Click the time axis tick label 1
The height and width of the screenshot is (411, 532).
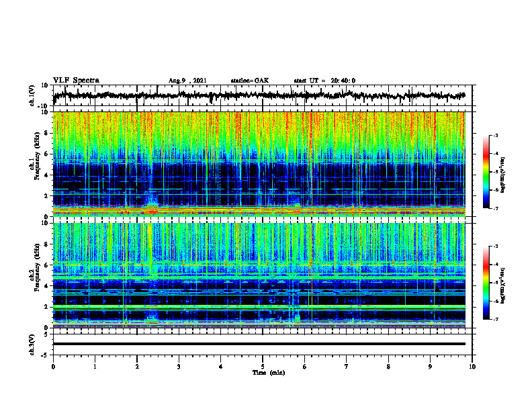(95, 367)
